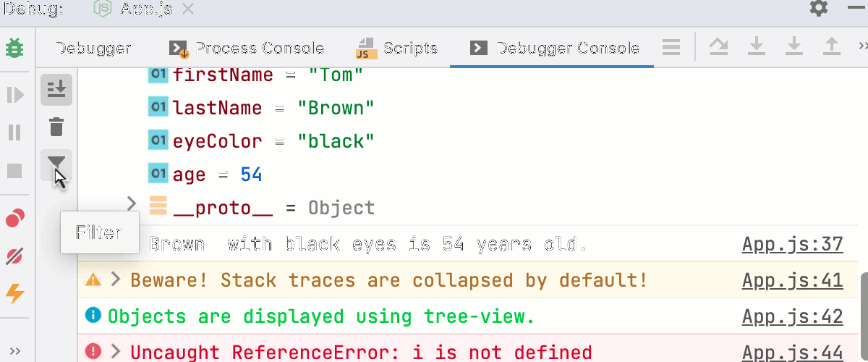Switch to the Process Console tab
The width and height of the screenshot is (868, 362).
pyautogui.click(x=247, y=49)
